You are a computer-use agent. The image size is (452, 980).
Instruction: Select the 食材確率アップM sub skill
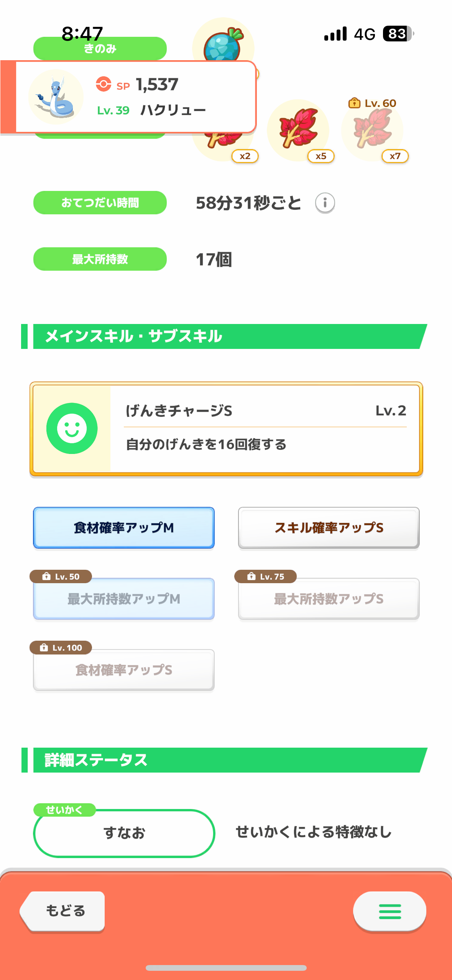[x=123, y=528]
